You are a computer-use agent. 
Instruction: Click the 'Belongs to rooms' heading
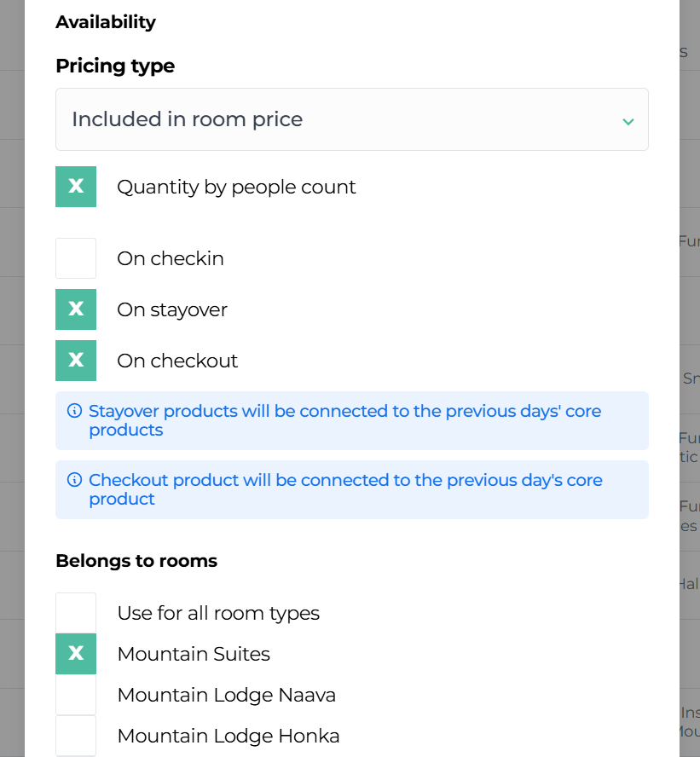[136, 561]
